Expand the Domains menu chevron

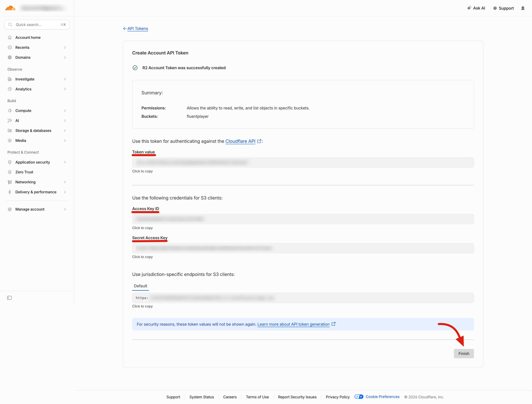pos(65,57)
